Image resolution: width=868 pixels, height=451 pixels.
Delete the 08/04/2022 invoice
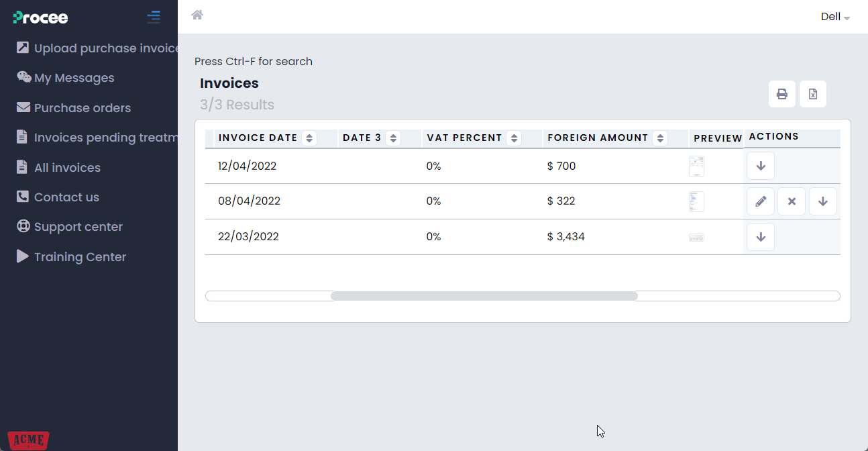pyautogui.click(x=791, y=201)
